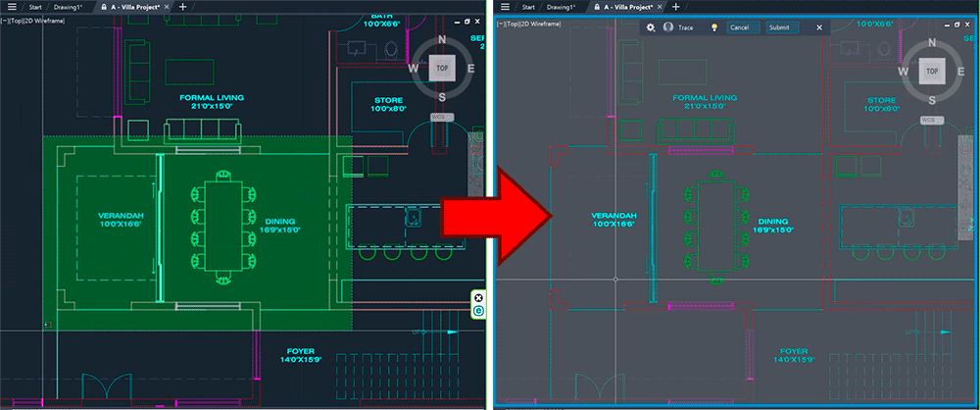This screenshot has height=410, width=980.
Task: Open WCS dropdown in left window
Action: 442,117
